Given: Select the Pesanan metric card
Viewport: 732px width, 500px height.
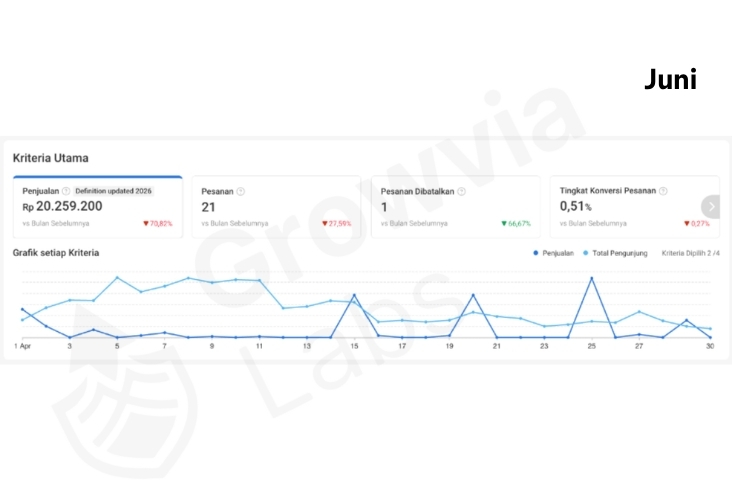Looking at the screenshot, I should (x=276, y=207).
